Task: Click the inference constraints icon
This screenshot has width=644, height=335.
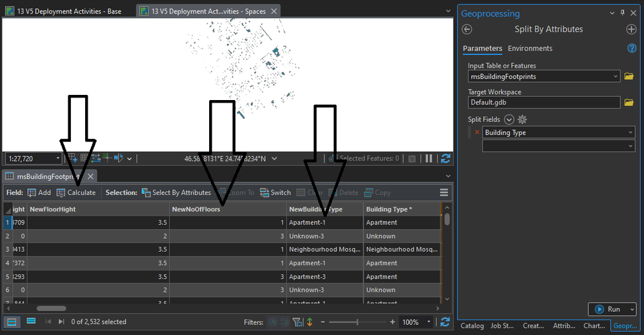Action: coord(96,158)
